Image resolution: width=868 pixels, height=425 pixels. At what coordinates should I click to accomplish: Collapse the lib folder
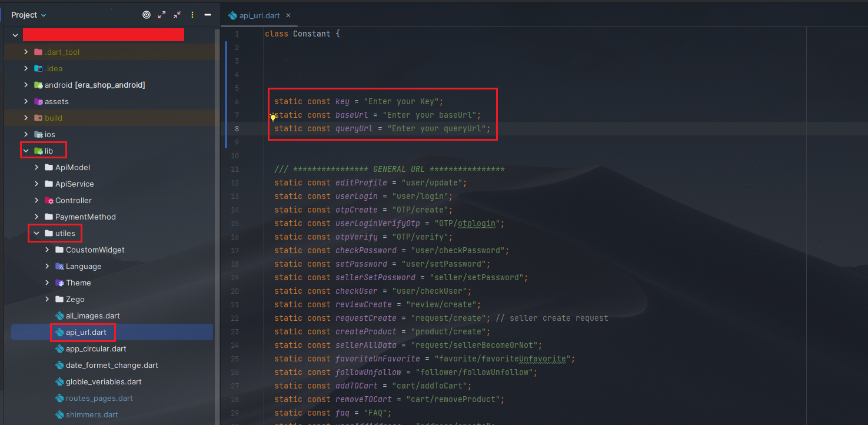point(26,151)
